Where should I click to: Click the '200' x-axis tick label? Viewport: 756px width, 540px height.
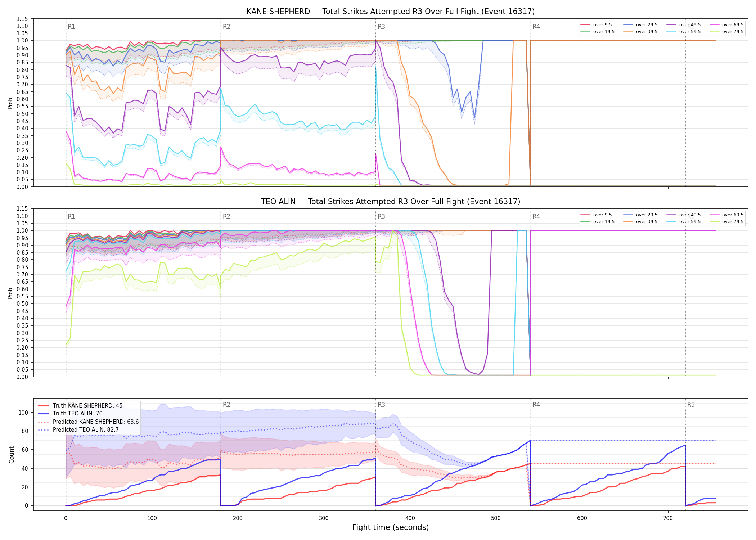coord(238,518)
